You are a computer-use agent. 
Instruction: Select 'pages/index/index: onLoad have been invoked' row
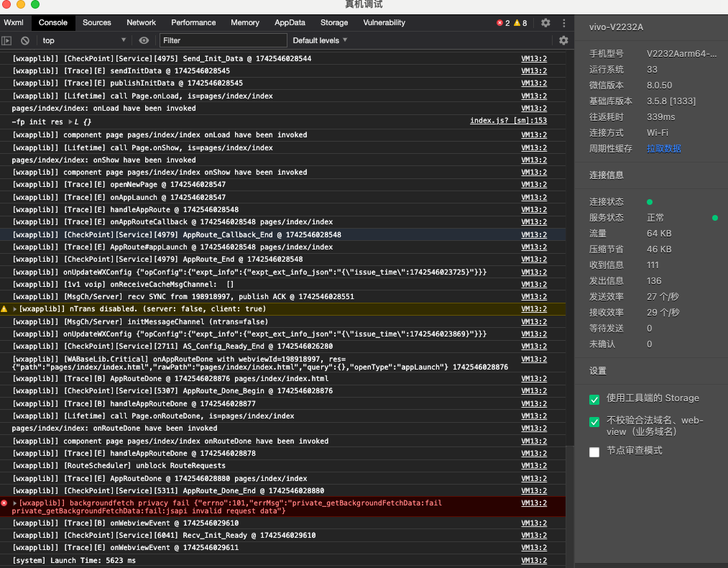pos(282,109)
